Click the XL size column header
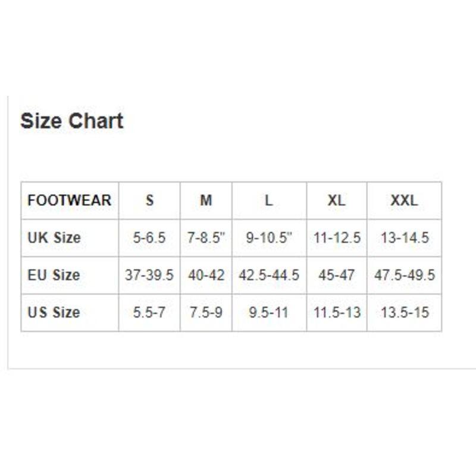This screenshot has height=476, width=476. pos(337,201)
